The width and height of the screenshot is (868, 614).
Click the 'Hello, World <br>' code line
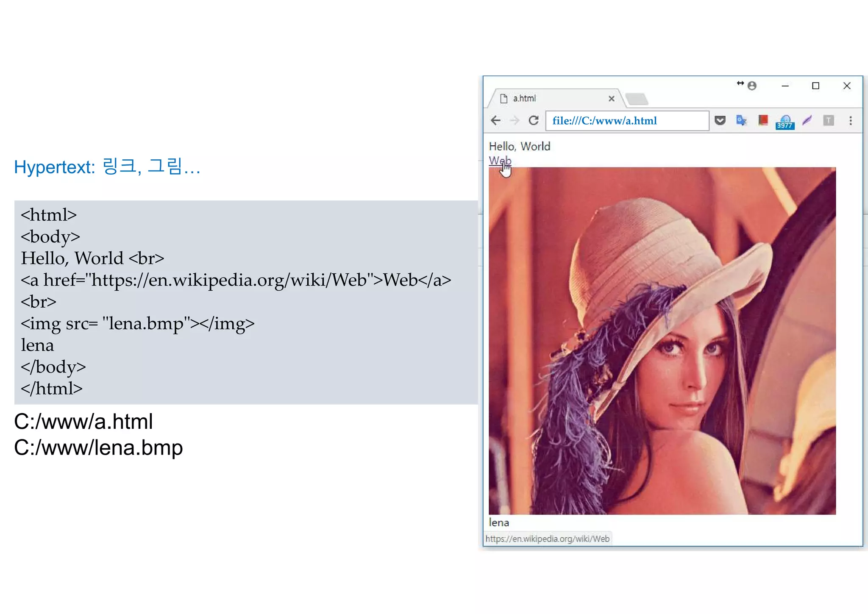coord(92,258)
